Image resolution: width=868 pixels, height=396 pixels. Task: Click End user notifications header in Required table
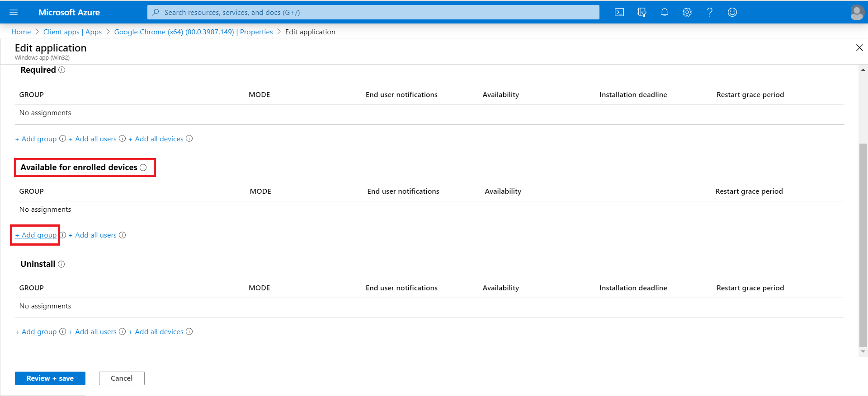pos(401,95)
